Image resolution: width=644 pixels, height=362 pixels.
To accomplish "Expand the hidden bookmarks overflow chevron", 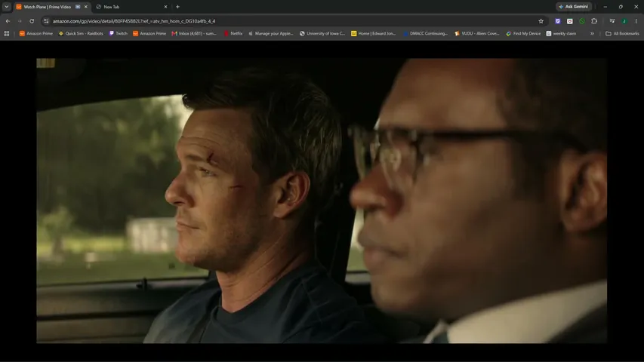I will click(x=592, y=33).
